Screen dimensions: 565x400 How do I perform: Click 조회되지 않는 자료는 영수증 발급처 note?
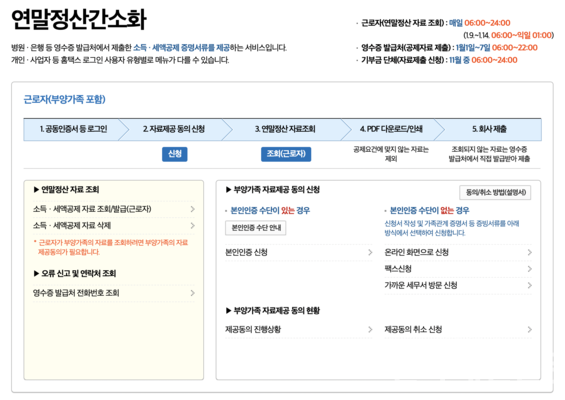[x=489, y=154]
